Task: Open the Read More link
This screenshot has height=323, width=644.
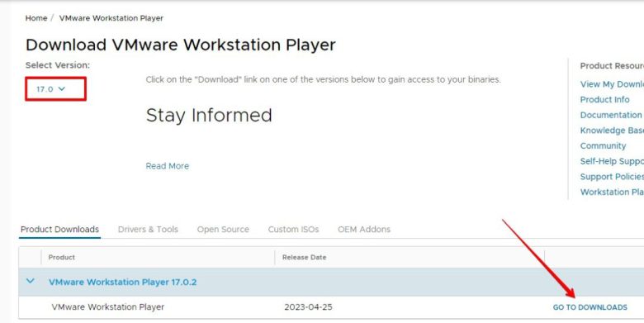Action: coord(167,166)
